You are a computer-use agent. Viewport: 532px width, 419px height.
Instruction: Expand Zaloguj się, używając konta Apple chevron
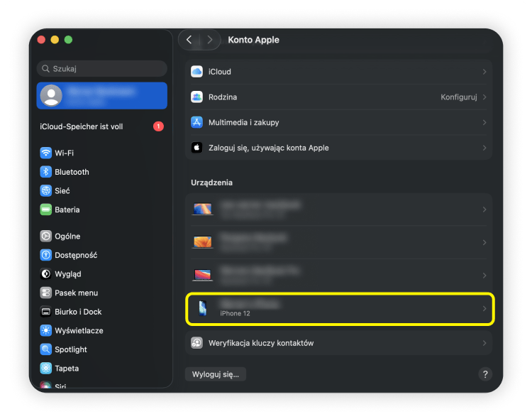click(x=484, y=148)
